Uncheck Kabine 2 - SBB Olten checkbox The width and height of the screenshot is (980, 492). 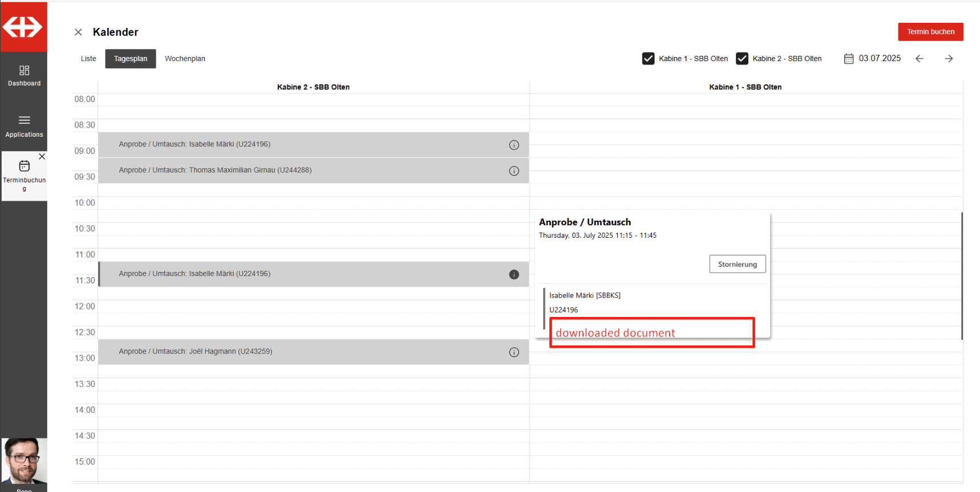(x=742, y=59)
